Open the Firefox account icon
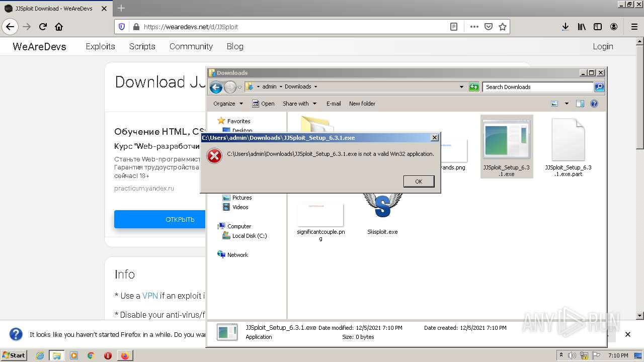This screenshot has width=644, height=362. (614, 27)
